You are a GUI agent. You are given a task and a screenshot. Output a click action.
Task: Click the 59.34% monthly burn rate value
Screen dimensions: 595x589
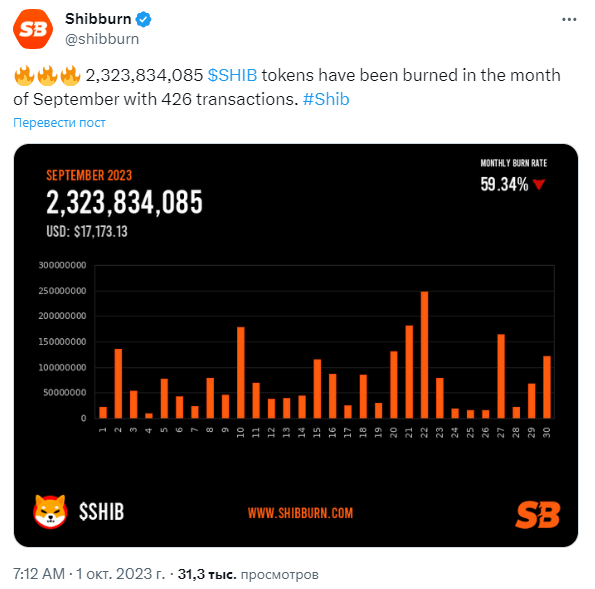[504, 184]
